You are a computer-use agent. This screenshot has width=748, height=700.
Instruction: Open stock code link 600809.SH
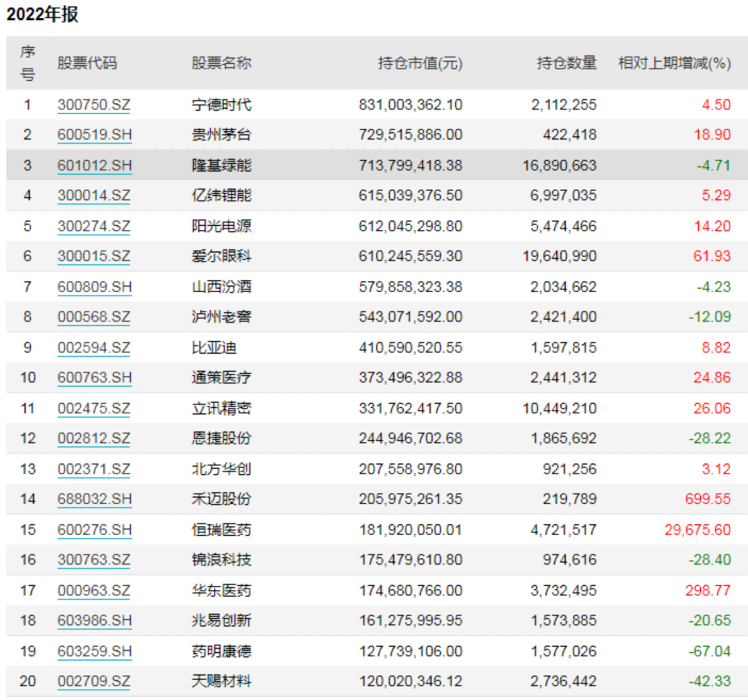[x=94, y=287]
